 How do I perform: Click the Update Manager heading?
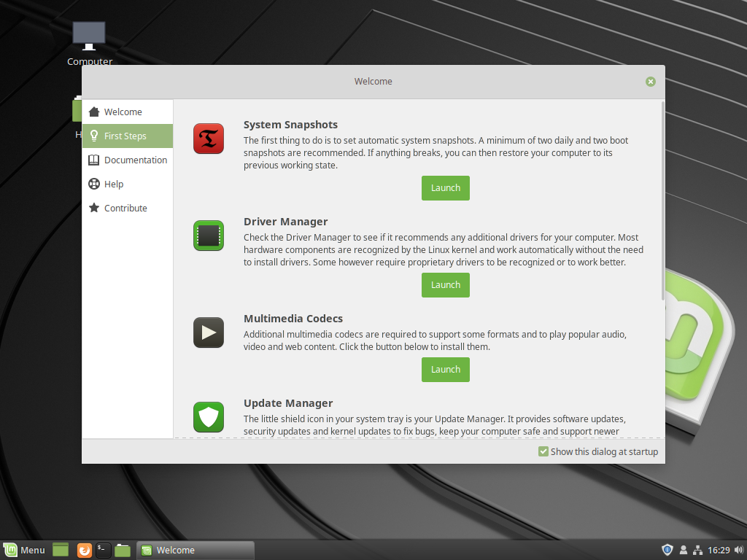pyautogui.click(x=288, y=403)
